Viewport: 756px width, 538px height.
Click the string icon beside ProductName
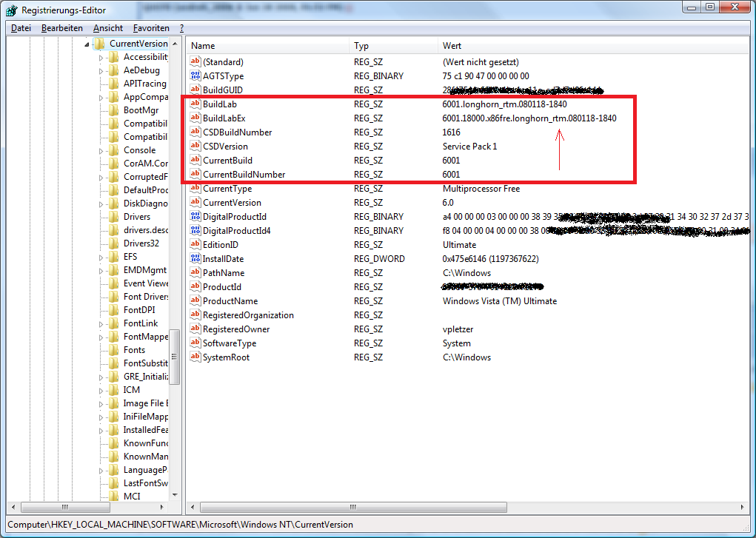[x=195, y=300]
